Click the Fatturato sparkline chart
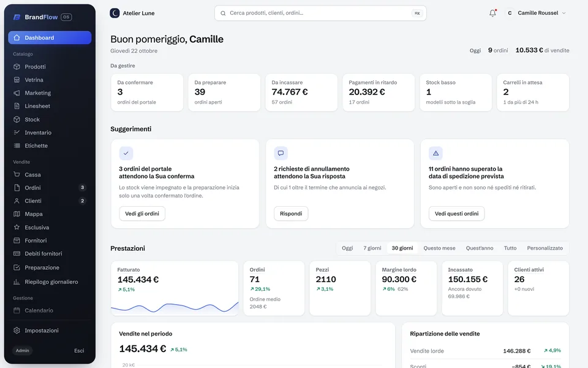Image resolution: width=588 pixels, height=368 pixels. [175, 307]
